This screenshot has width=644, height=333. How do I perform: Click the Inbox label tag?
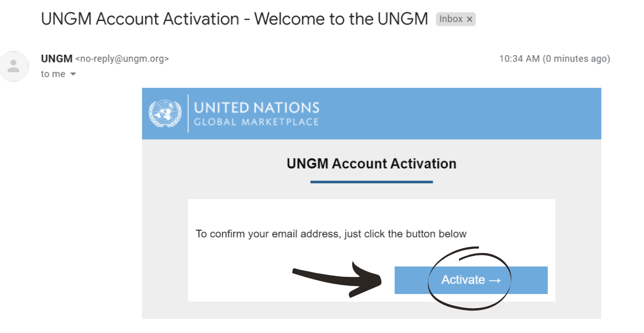451,19
